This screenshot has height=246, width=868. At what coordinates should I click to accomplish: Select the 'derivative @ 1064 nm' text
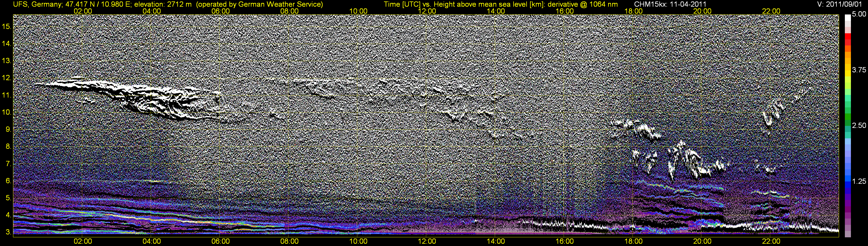tap(583, 4)
